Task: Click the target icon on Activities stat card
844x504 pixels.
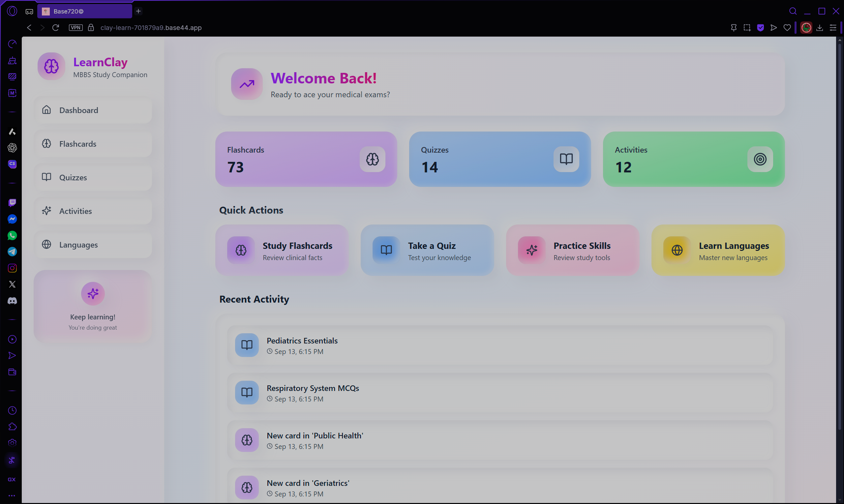Action: pyautogui.click(x=760, y=159)
